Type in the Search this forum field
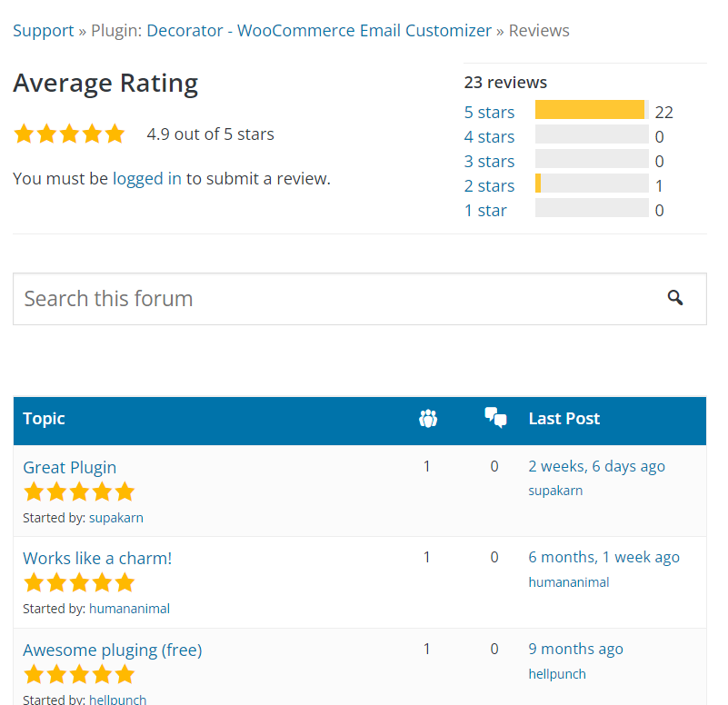 click(x=336, y=299)
